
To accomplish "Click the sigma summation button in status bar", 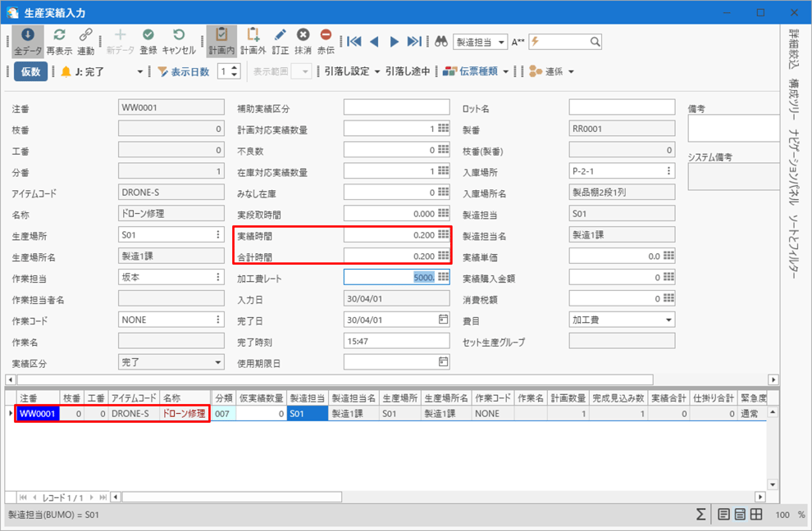I will coord(700,515).
